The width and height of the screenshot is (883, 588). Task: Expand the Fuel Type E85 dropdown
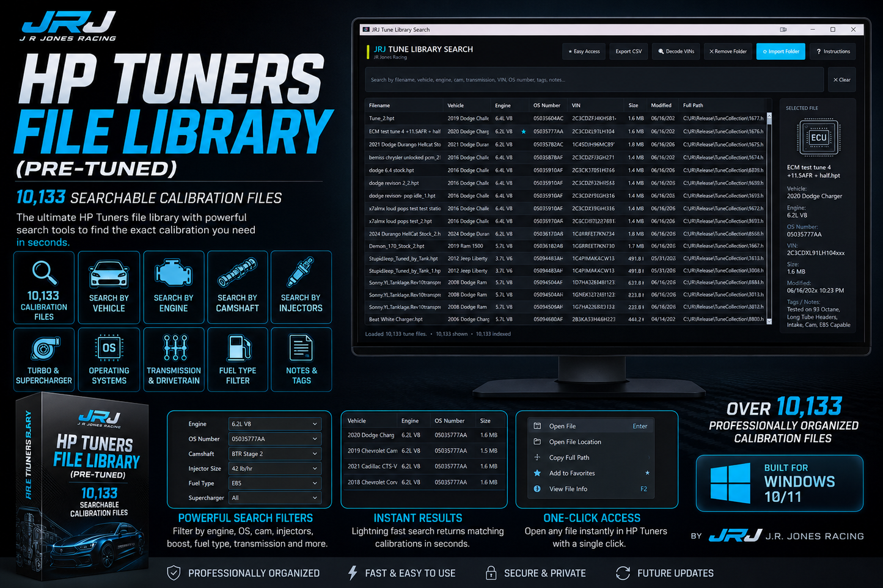274,483
